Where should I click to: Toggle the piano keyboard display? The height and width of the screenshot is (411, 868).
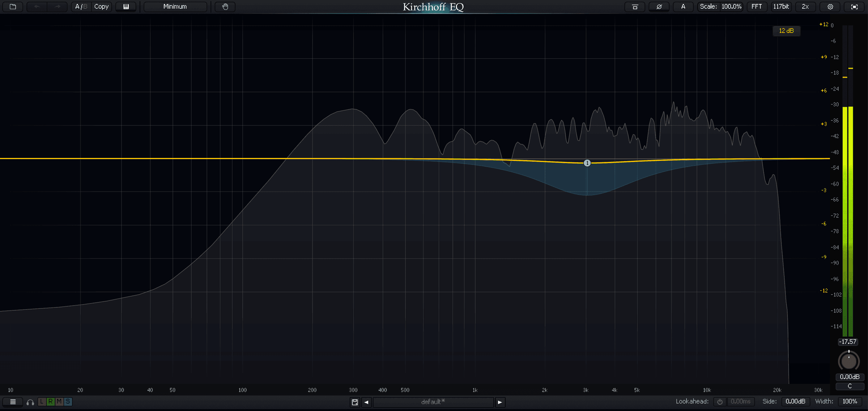(x=126, y=7)
